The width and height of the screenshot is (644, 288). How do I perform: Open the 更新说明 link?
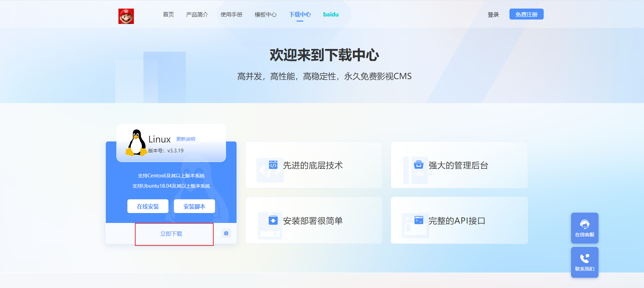point(186,139)
